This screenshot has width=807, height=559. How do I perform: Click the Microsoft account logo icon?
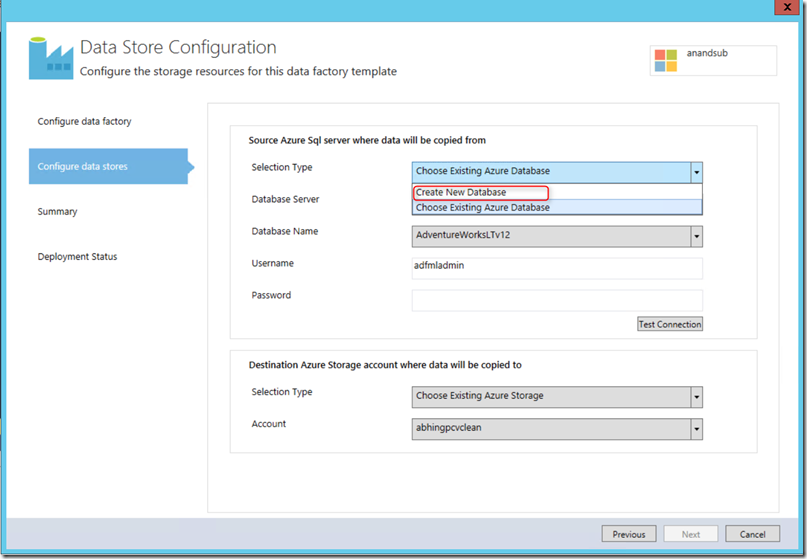(665, 60)
